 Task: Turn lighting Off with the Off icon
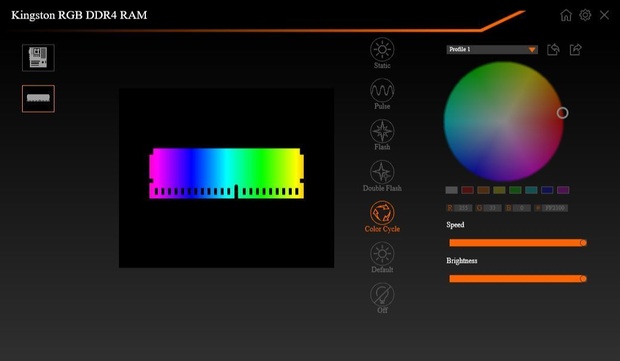point(382,294)
